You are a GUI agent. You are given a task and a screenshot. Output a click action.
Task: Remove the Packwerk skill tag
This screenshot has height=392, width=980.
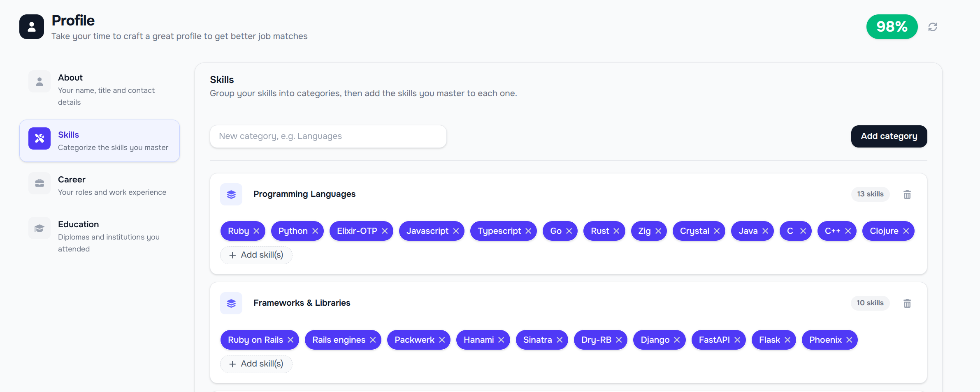point(442,340)
